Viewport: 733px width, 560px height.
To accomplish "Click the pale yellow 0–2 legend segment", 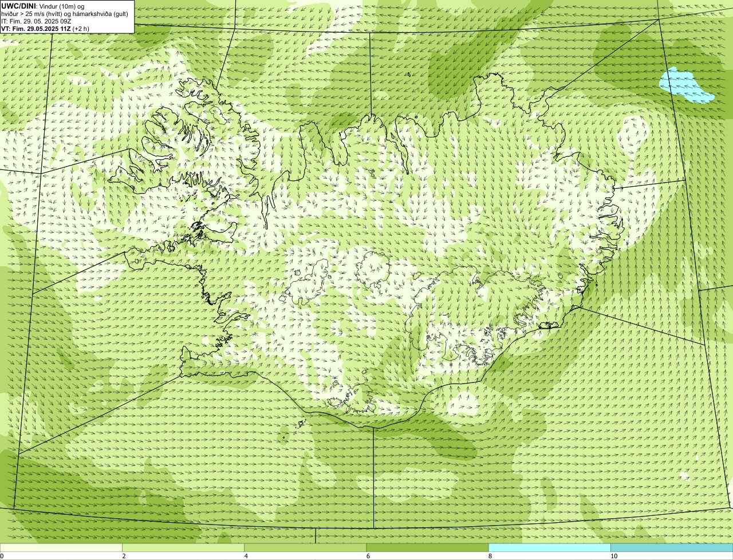I will point(61,548).
